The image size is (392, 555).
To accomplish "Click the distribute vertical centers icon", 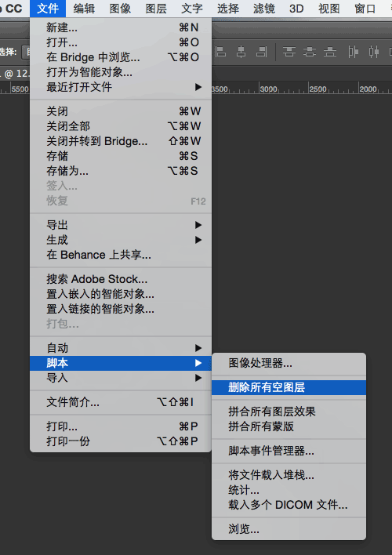I will [x=310, y=52].
